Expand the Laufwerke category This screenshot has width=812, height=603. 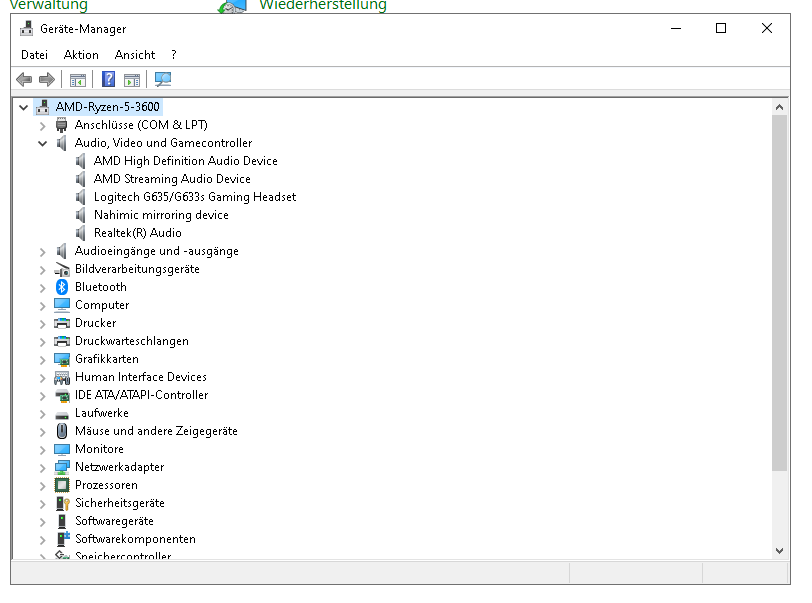42,414
